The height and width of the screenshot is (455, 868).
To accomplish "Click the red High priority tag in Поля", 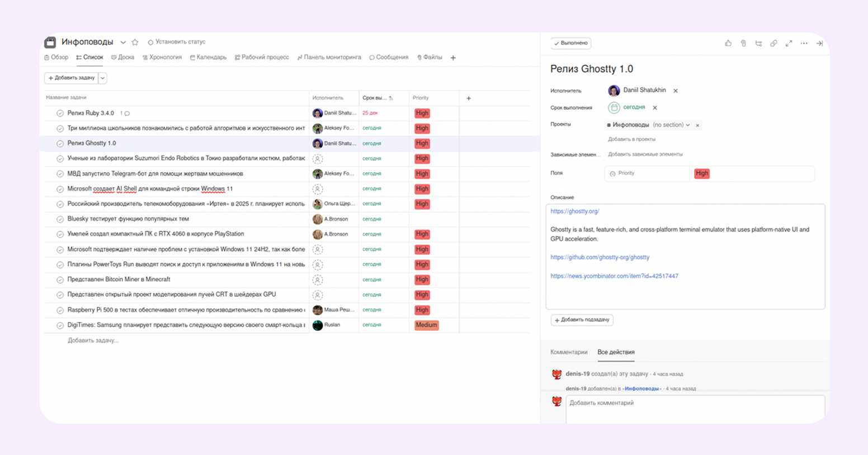I will [701, 174].
